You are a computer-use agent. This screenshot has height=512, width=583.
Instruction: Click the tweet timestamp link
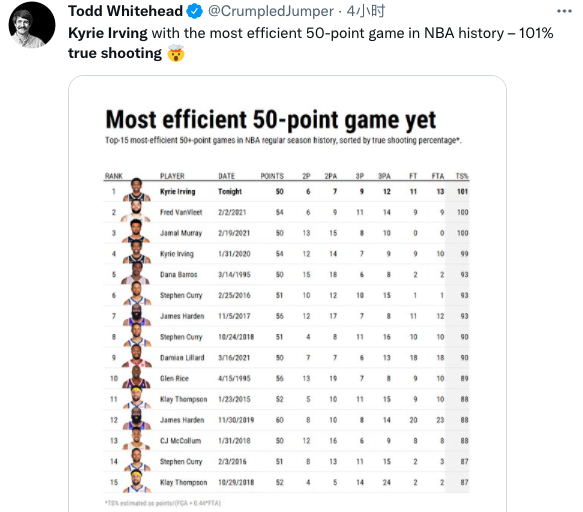point(365,11)
